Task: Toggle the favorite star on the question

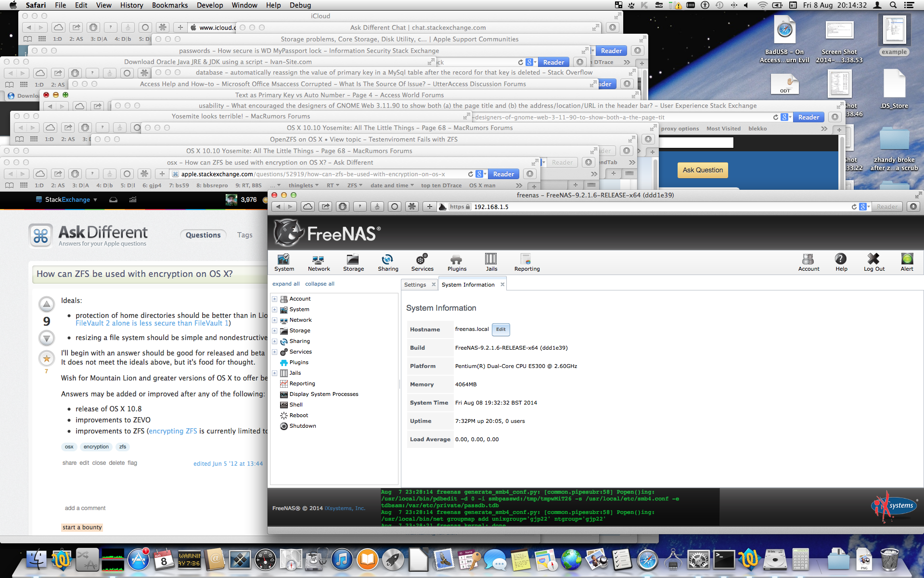Action: point(47,358)
